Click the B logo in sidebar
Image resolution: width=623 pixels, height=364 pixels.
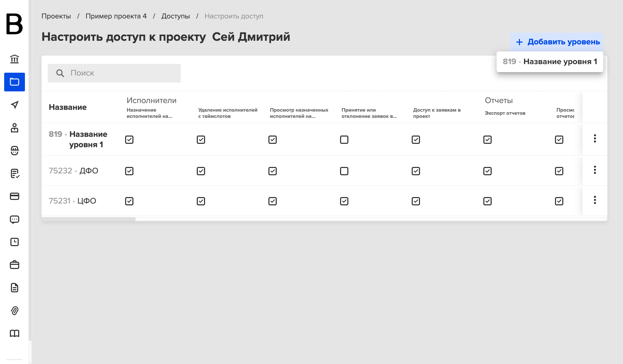coord(15,24)
